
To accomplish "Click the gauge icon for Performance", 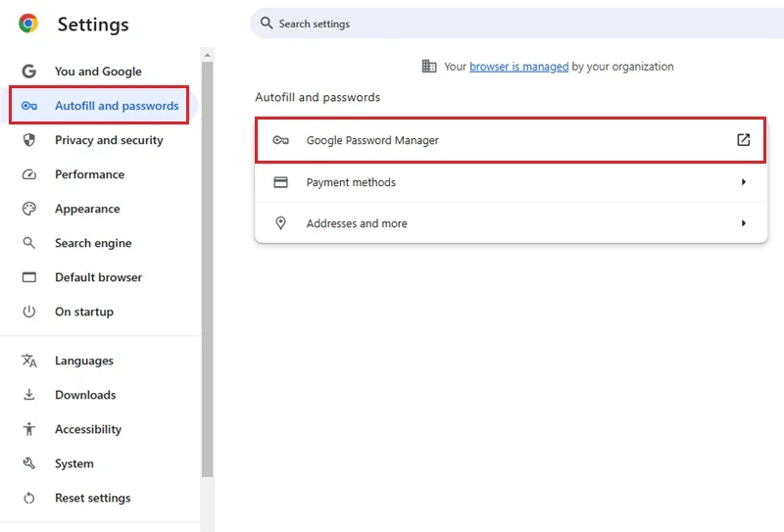I will coord(29,174).
